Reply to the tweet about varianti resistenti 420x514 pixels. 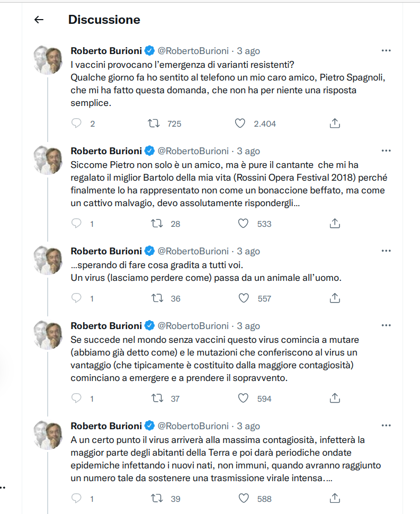pos(76,123)
